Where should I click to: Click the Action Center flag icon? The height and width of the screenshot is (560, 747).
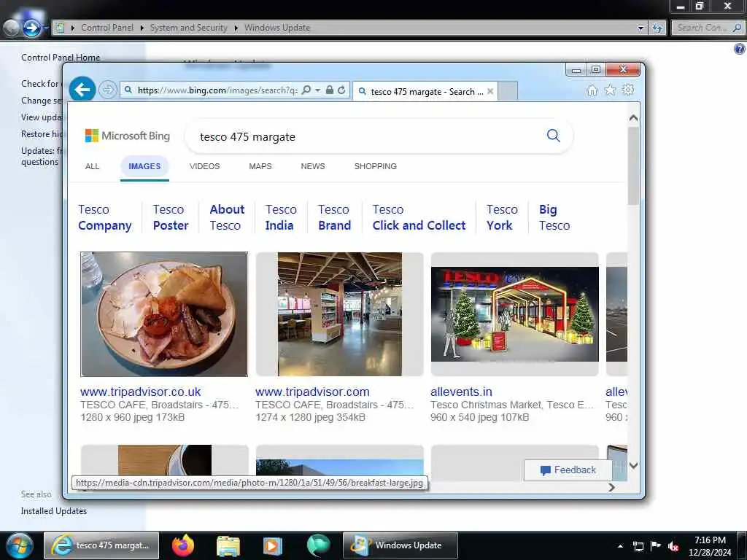coord(656,546)
